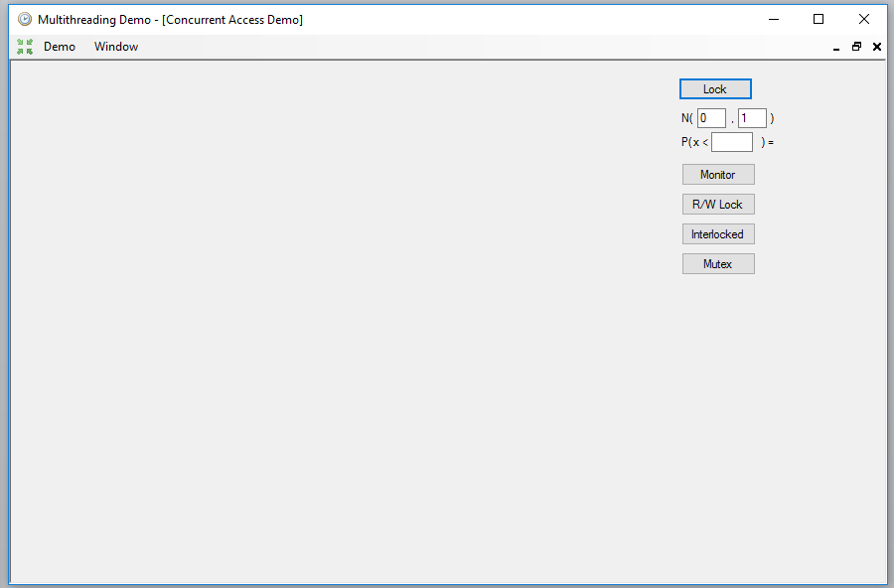
Task: Maximize the Multithreading Demo main window
Action: pyautogui.click(x=819, y=20)
